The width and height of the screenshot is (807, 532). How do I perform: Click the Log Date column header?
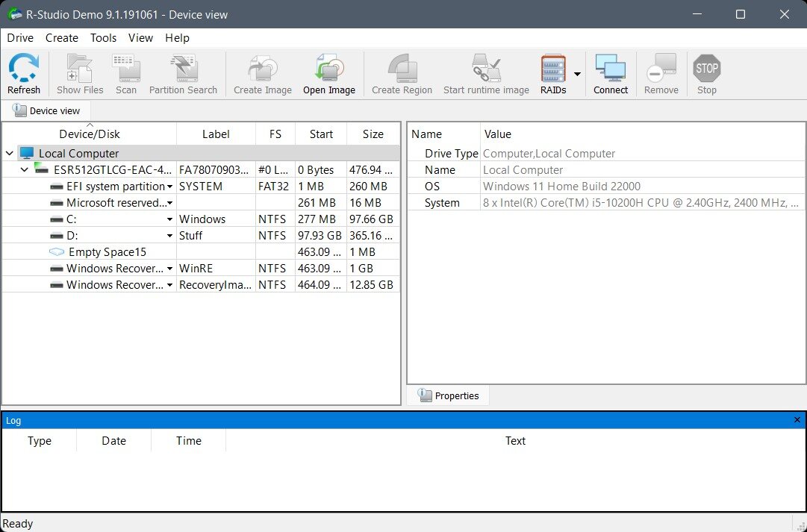click(113, 440)
